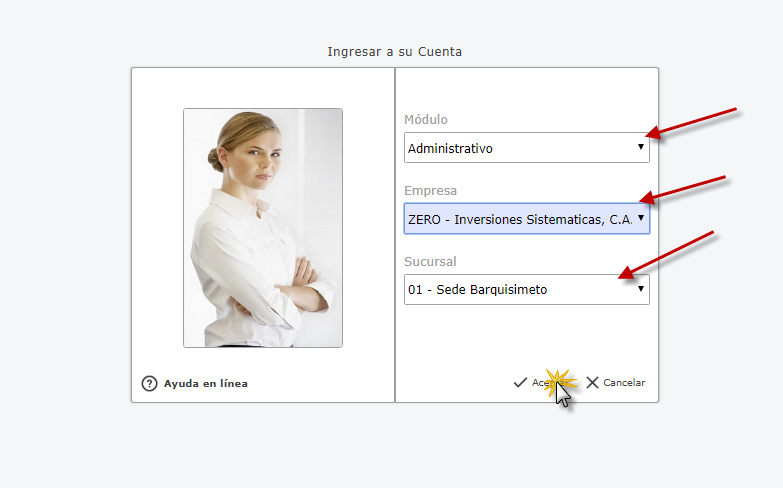Click the question mark help icon

(x=149, y=383)
